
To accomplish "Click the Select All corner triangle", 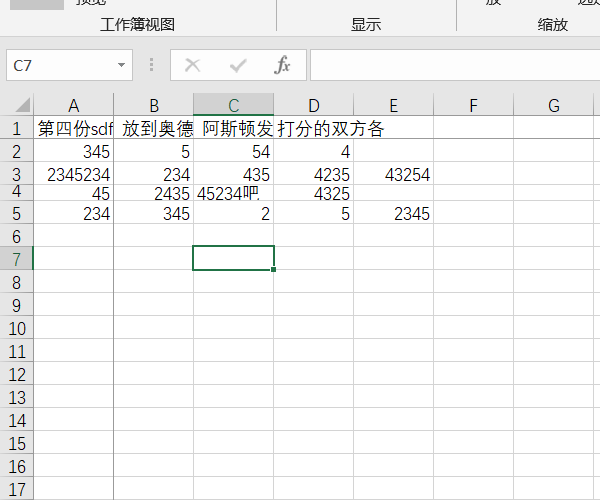I will [x=23, y=105].
